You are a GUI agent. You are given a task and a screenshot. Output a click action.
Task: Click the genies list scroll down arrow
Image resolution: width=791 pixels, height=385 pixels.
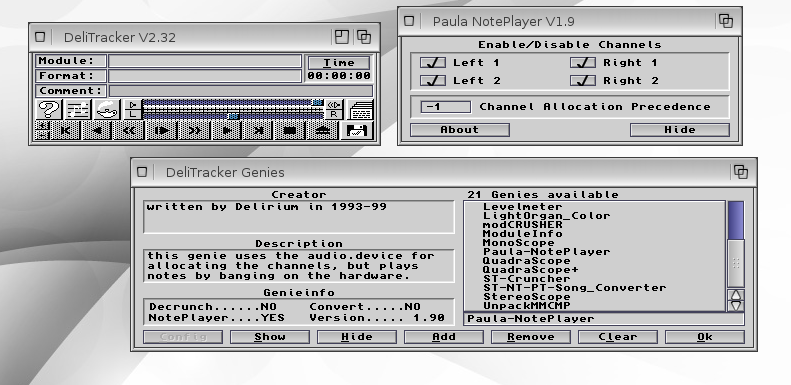[736, 306]
